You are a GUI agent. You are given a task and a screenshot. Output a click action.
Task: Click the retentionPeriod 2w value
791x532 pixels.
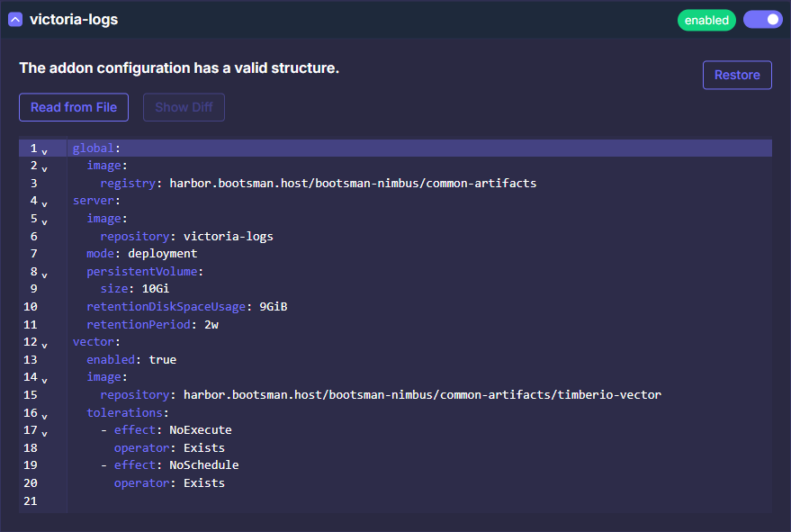point(211,325)
